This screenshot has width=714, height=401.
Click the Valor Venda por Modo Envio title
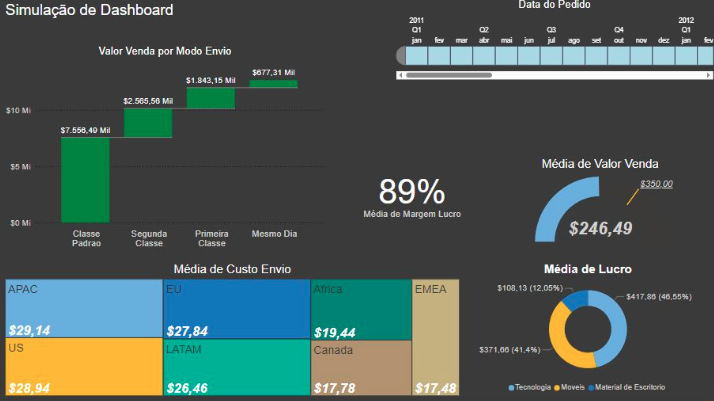[x=165, y=51]
